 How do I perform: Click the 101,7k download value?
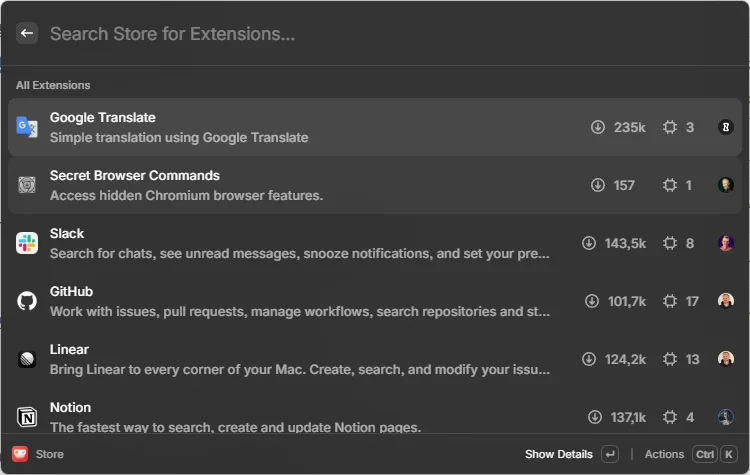pos(627,301)
